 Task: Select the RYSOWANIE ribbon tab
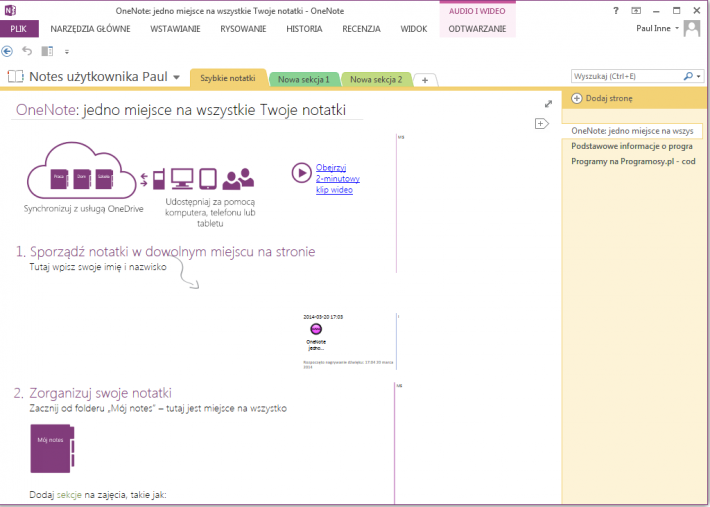pyautogui.click(x=243, y=29)
